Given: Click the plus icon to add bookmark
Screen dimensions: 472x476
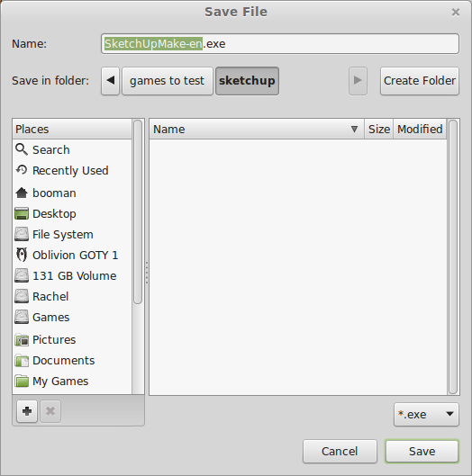Looking at the screenshot, I should click(x=27, y=411).
